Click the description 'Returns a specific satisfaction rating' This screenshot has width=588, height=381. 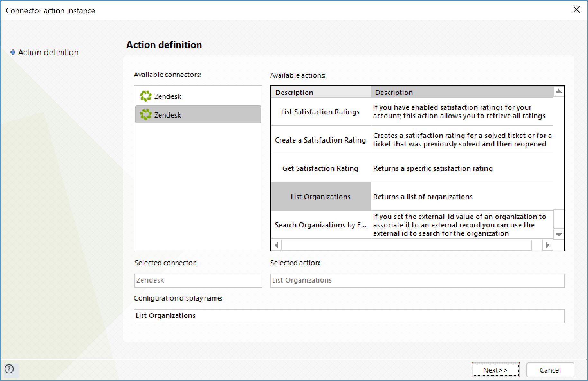click(433, 168)
